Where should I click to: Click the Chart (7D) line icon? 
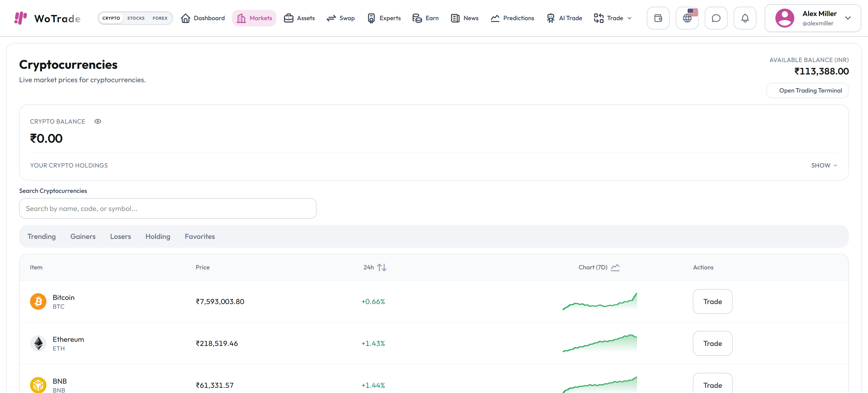click(x=615, y=268)
